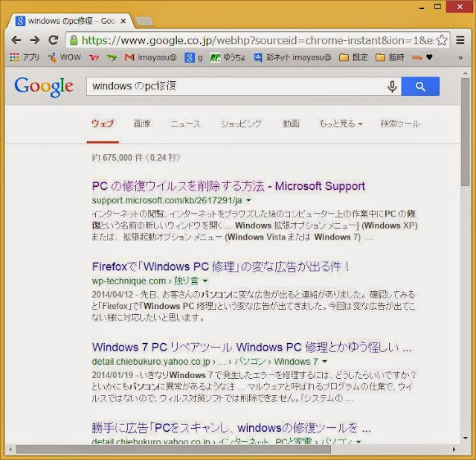Open the WOW bookmark
The height and width of the screenshot is (460, 476).
(x=65, y=57)
